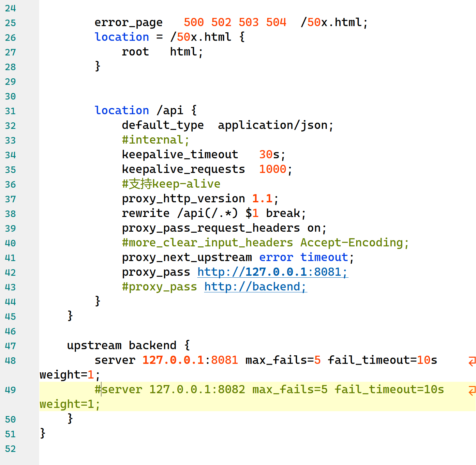This screenshot has width=476, height=465.
Task: Open the commented http://backend link
Action: pyautogui.click(x=255, y=287)
